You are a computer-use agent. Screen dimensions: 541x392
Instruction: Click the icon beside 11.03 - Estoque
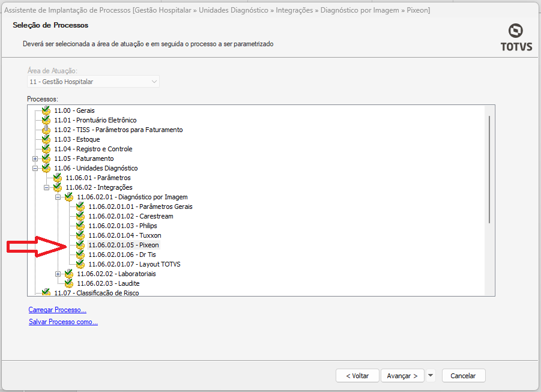[x=46, y=139]
